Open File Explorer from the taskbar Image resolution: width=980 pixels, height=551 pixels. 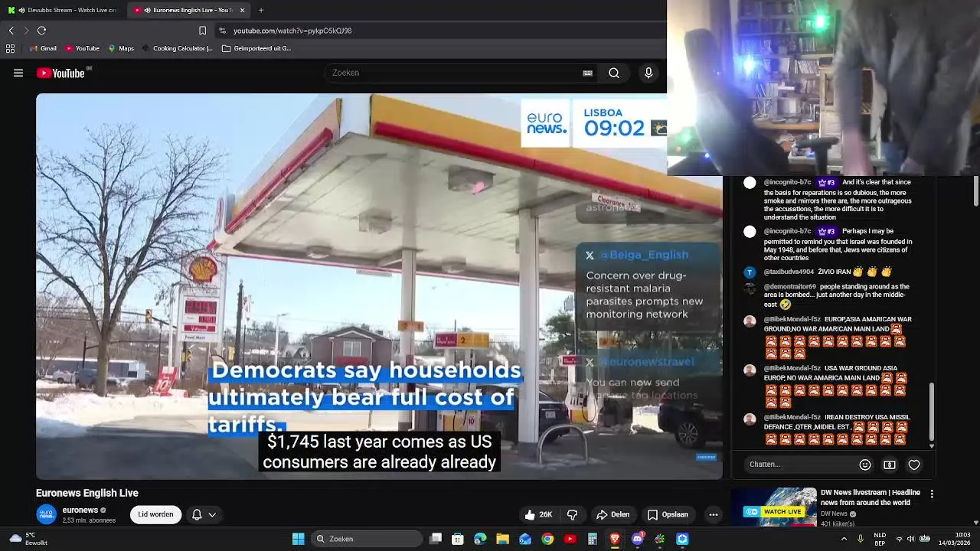coord(502,539)
